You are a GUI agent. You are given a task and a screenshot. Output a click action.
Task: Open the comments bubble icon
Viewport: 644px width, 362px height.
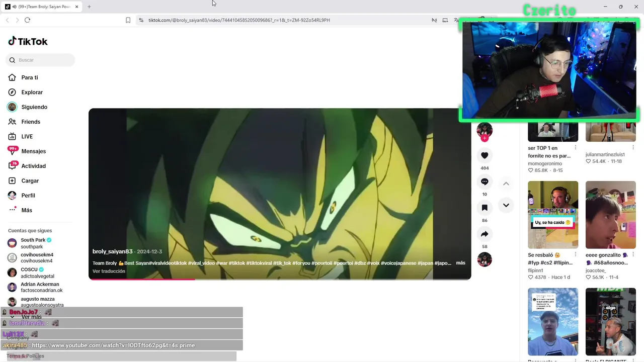point(485,182)
